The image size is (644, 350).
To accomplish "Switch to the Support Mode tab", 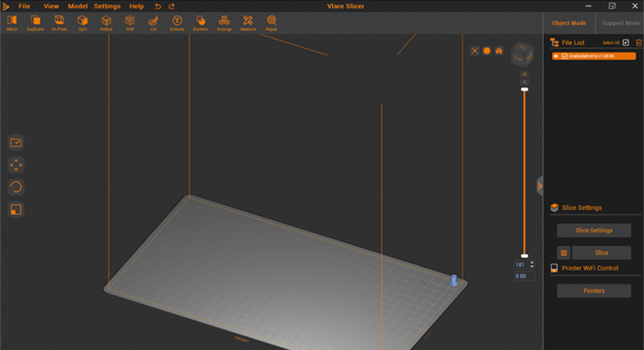I will (x=621, y=23).
